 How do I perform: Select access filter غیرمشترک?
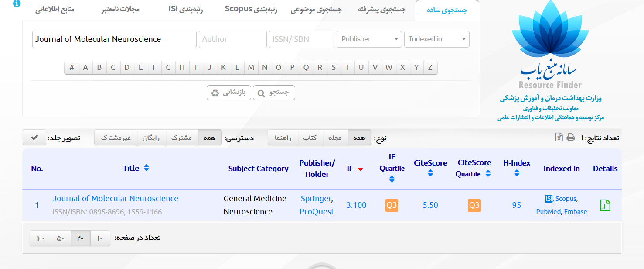(116, 138)
